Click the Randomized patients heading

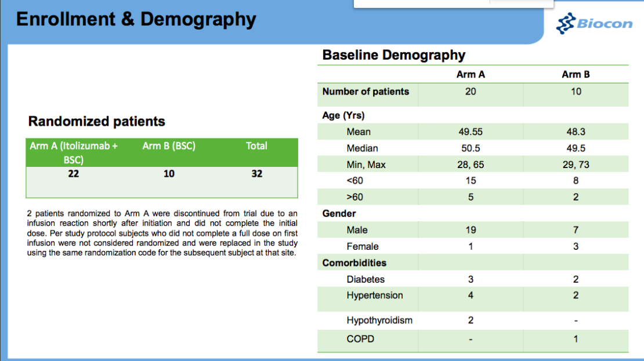point(97,122)
